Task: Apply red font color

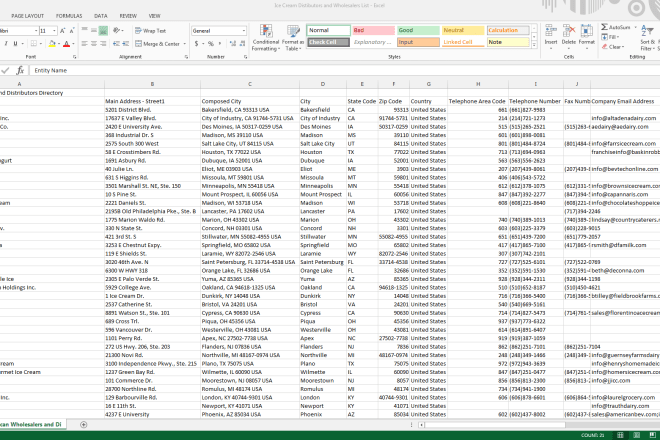Action: 66,44
